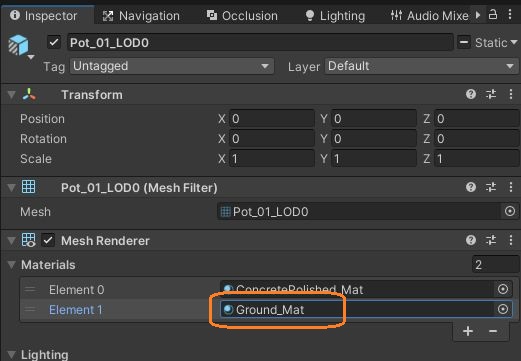Click the Scale property label
521x361 pixels.
(36, 159)
